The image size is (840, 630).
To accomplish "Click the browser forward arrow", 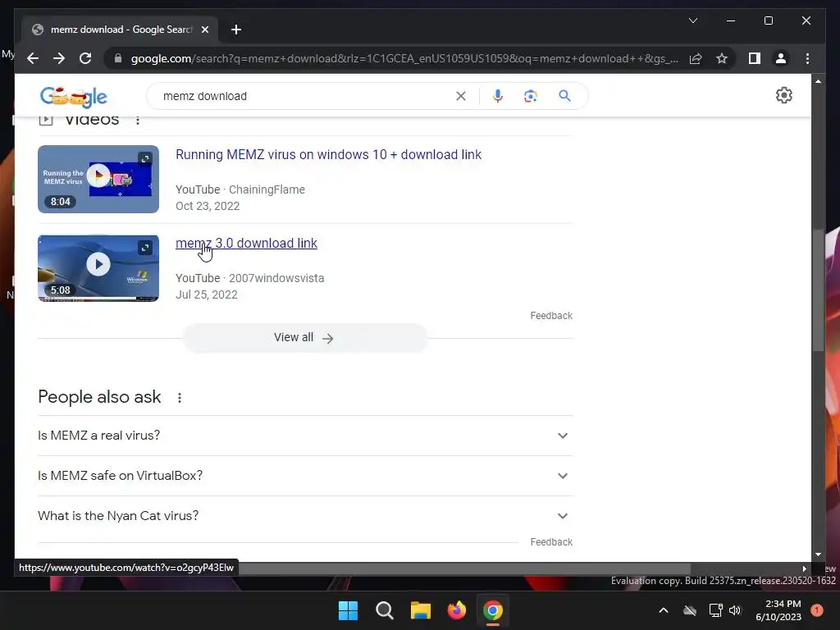I will pos(59,58).
